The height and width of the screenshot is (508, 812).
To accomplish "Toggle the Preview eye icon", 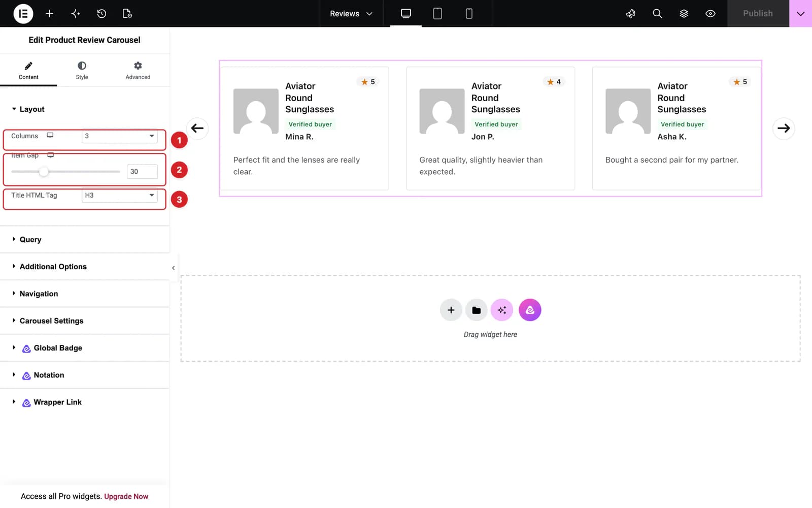I will (x=710, y=14).
